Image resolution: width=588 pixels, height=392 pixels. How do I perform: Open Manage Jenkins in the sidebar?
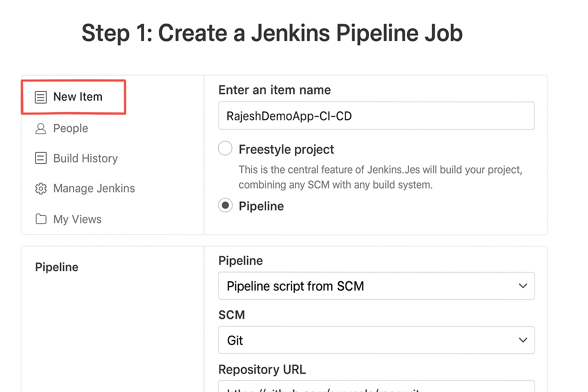(94, 188)
